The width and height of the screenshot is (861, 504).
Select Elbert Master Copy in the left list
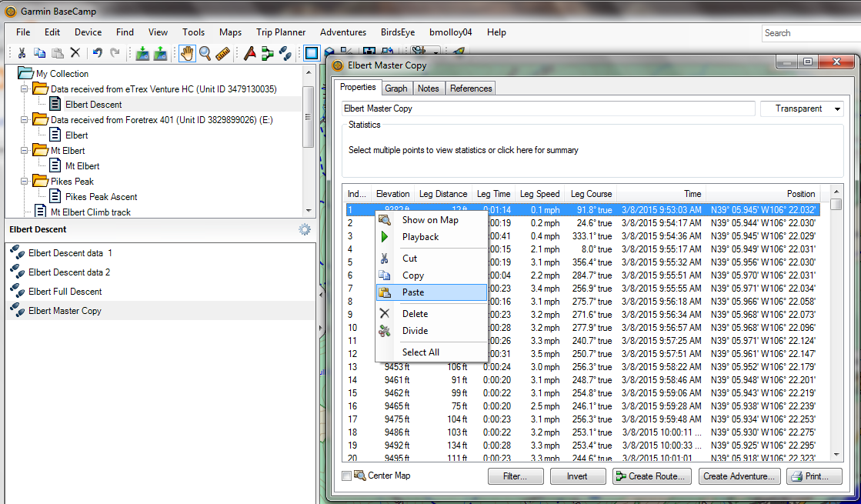pos(160,311)
